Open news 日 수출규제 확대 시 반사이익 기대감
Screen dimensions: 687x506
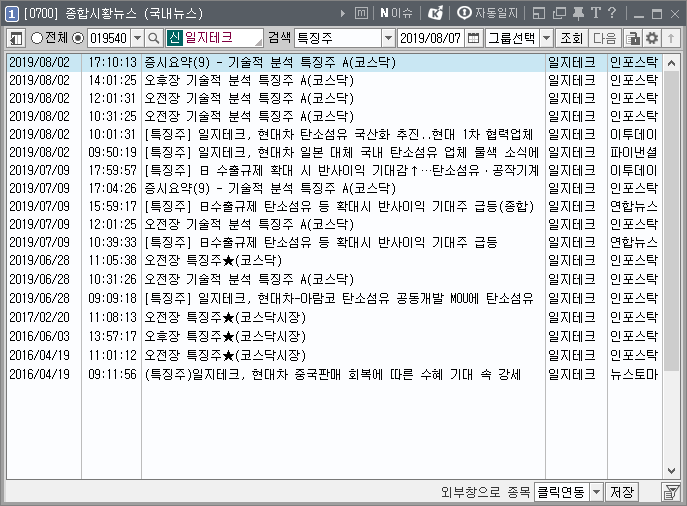click(x=334, y=170)
